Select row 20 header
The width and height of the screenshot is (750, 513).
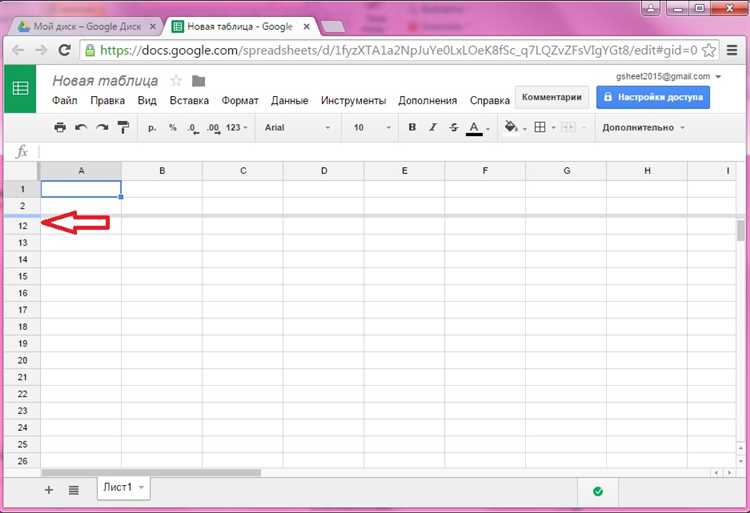click(22, 360)
